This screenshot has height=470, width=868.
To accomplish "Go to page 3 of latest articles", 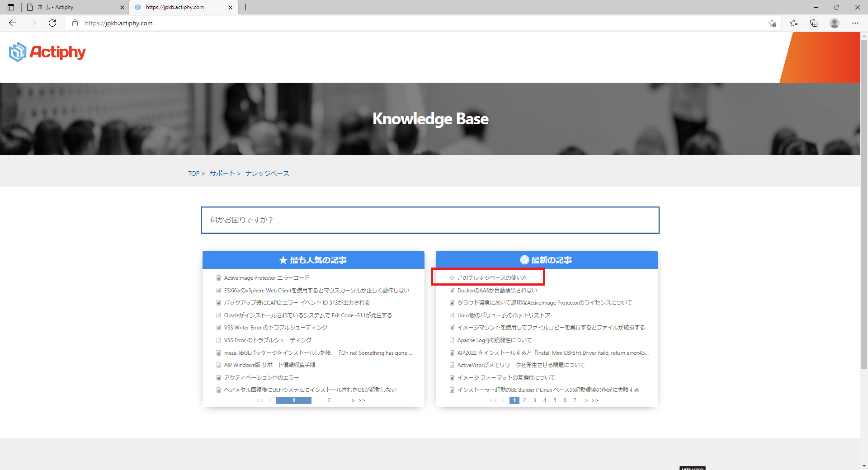I will (534, 400).
